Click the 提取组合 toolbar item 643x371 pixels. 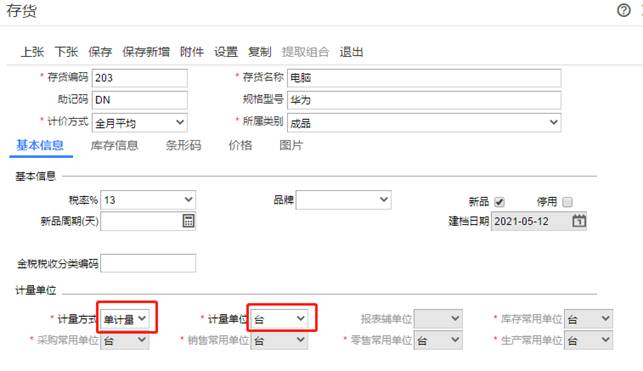point(306,52)
